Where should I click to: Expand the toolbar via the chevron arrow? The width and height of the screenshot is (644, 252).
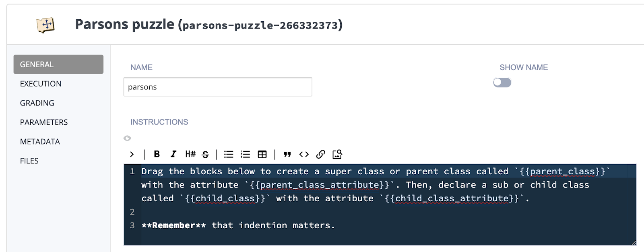pyautogui.click(x=132, y=154)
